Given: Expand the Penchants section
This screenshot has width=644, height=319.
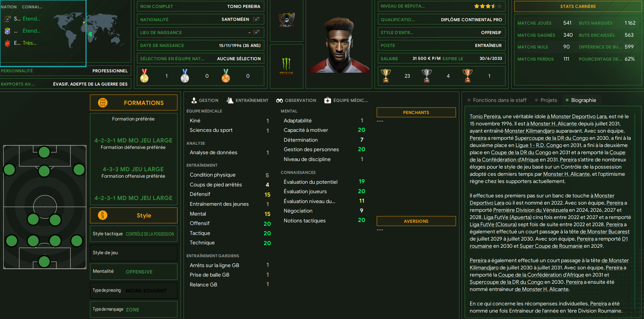Looking at the screenshot, I should click(x=416, y=113).
